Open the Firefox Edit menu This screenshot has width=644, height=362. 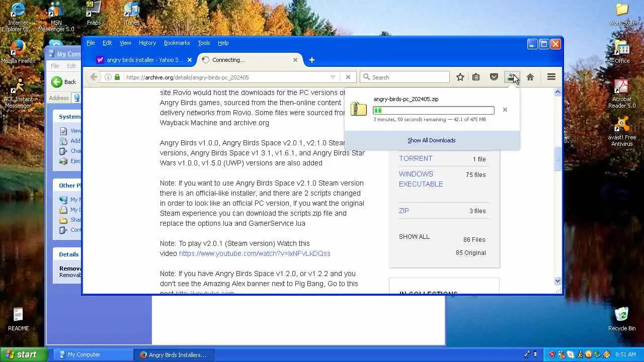107,43
